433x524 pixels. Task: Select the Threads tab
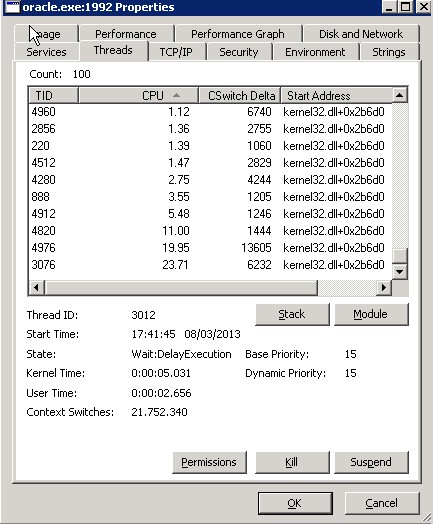click(x=113, y=50)
